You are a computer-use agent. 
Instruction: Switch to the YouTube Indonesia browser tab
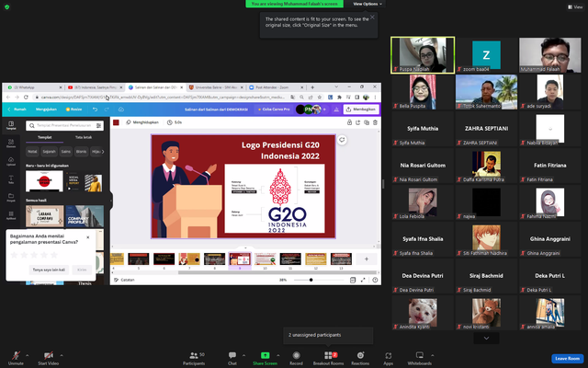click(x=95, y=87)
